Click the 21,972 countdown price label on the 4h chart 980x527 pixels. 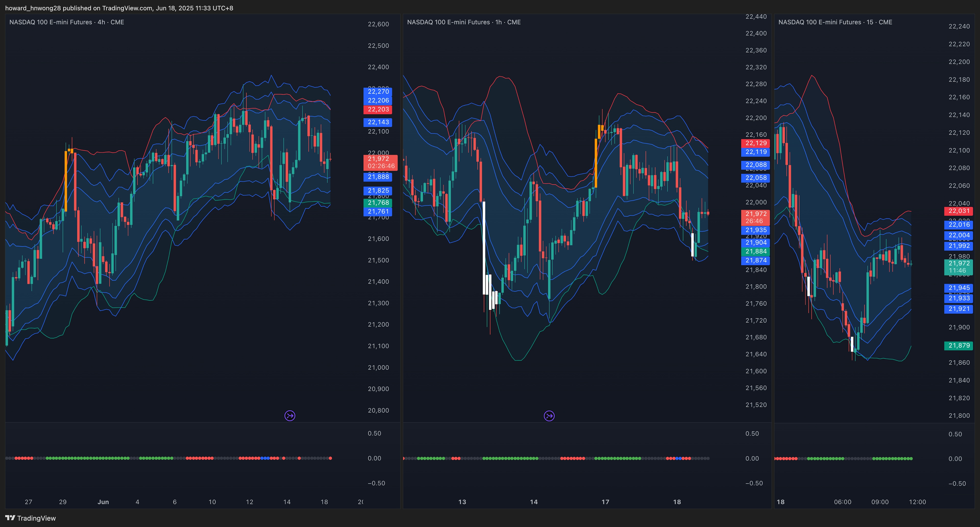381,162
